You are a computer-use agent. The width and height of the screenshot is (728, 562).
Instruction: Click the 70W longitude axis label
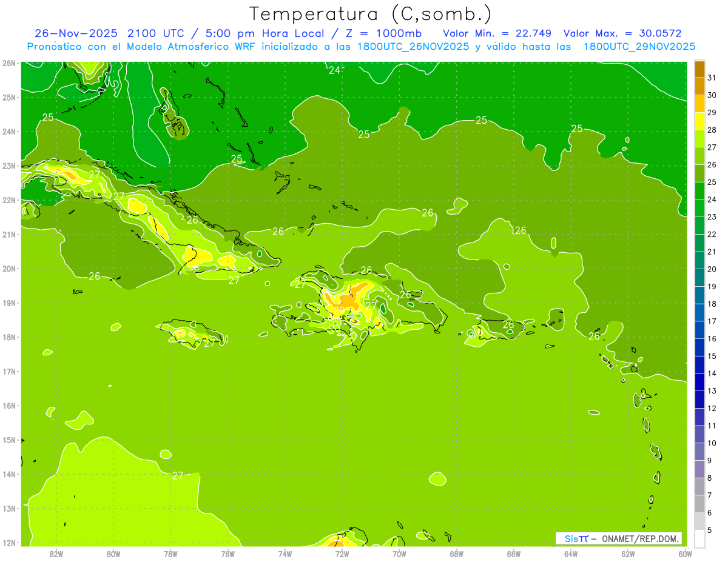[x=399, y=554]
